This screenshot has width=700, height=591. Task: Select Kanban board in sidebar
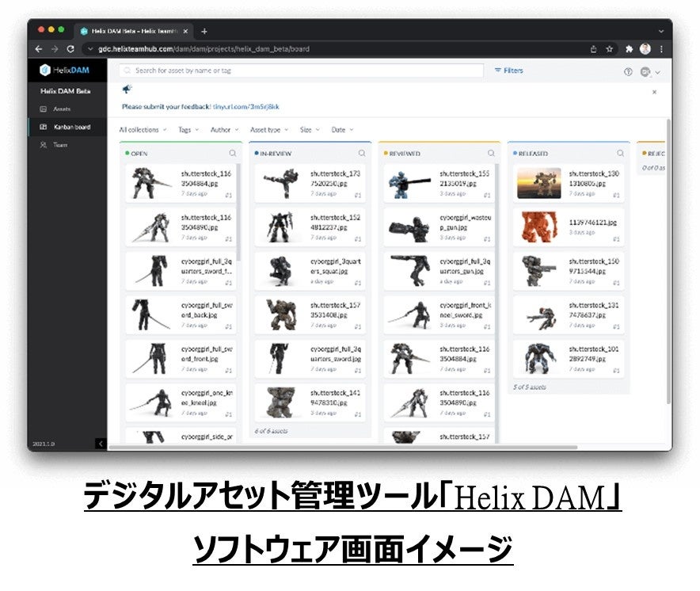click(67, 127)
